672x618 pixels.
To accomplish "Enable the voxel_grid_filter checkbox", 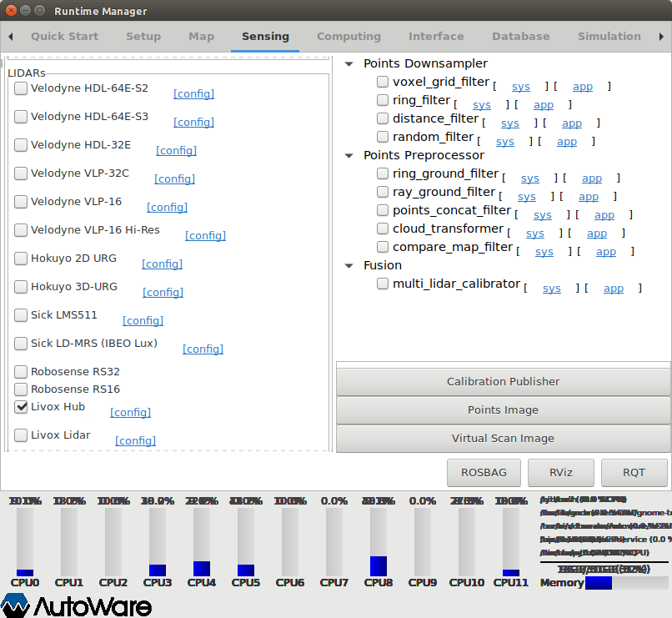I will tap(383, 82).
